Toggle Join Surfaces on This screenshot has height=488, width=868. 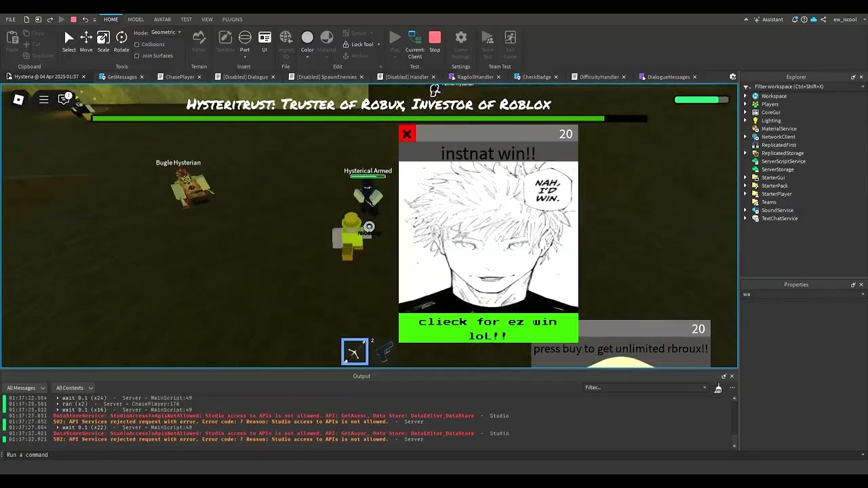138,56
